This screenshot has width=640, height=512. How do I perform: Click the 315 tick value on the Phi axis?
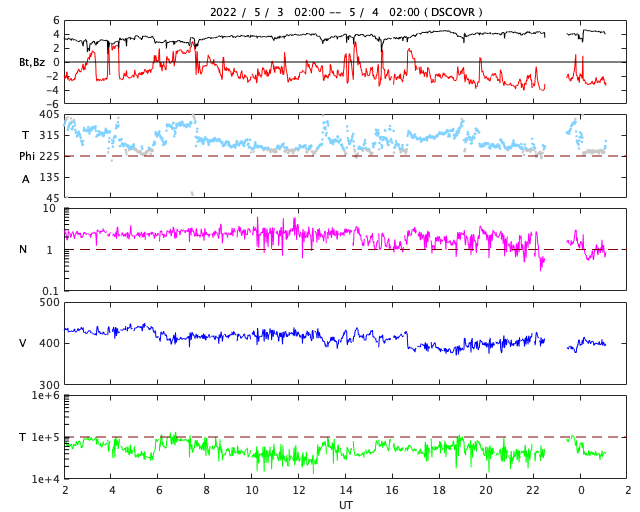click(x=49, y=136)
